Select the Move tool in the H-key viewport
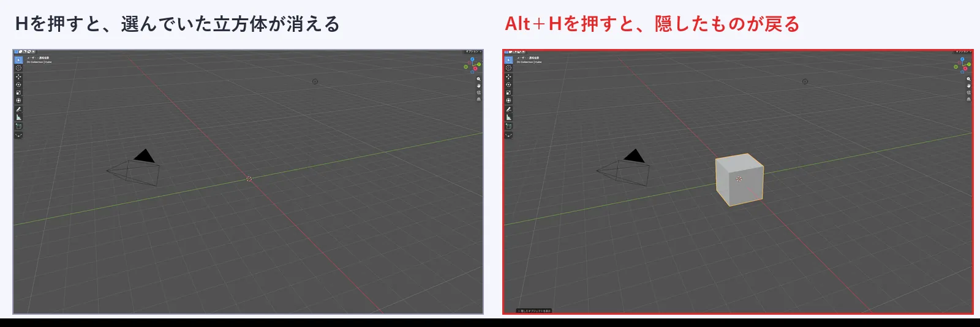 pos(18,77)
